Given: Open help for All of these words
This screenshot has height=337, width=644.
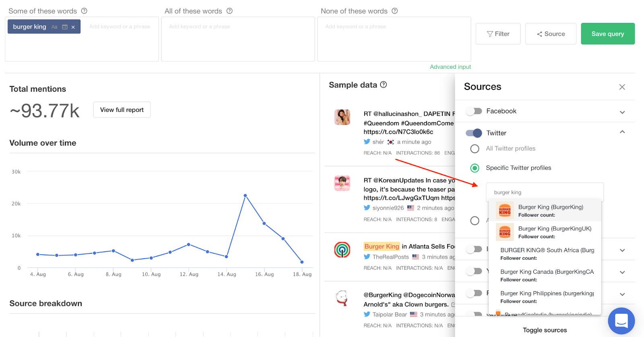Looking at the screenshot, I should pos(229,11).
